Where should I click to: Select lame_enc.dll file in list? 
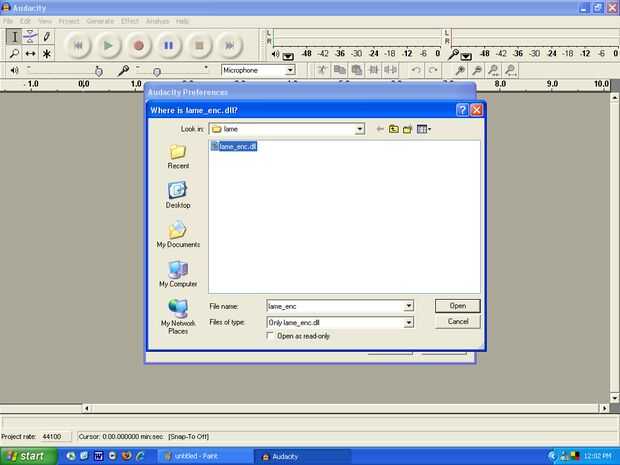(x=234, y=146)
